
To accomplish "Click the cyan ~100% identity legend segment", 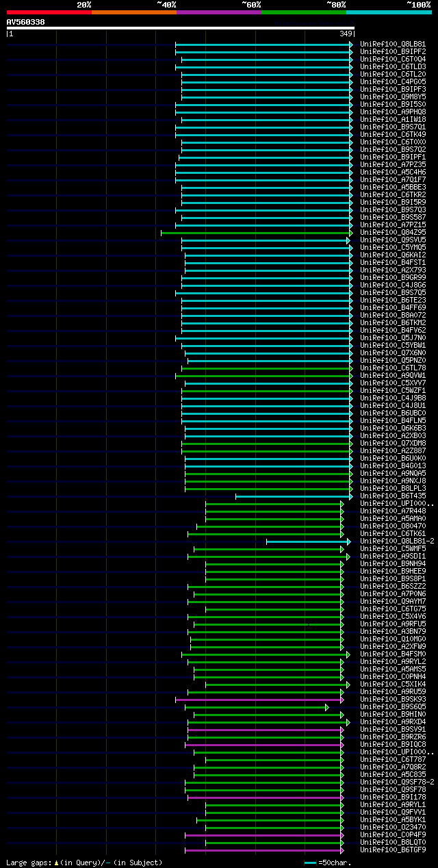I will click(388, 12).
